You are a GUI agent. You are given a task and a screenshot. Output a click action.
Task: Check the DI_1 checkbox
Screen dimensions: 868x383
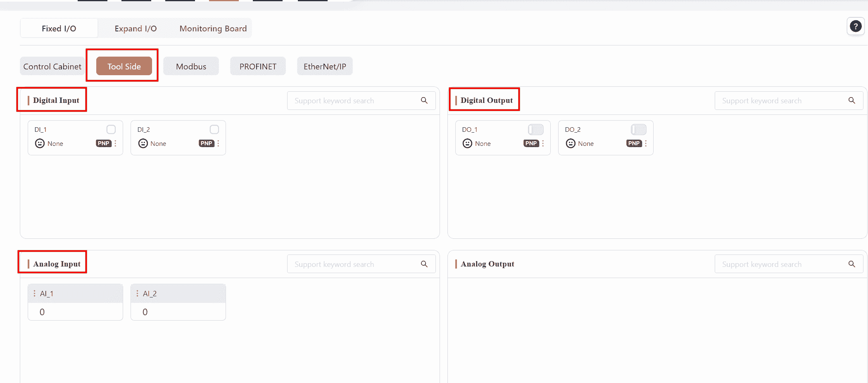tap(111, 130)
